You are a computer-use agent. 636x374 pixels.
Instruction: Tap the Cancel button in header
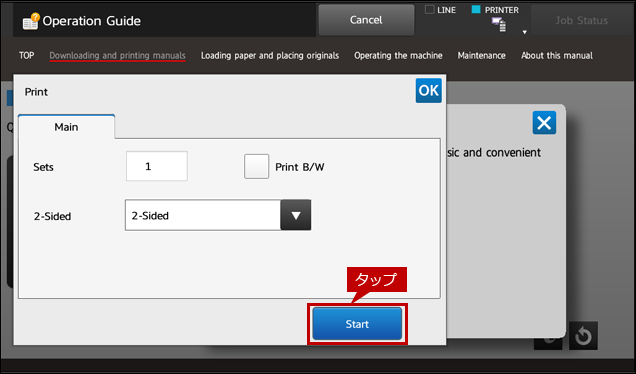[366, 20]
